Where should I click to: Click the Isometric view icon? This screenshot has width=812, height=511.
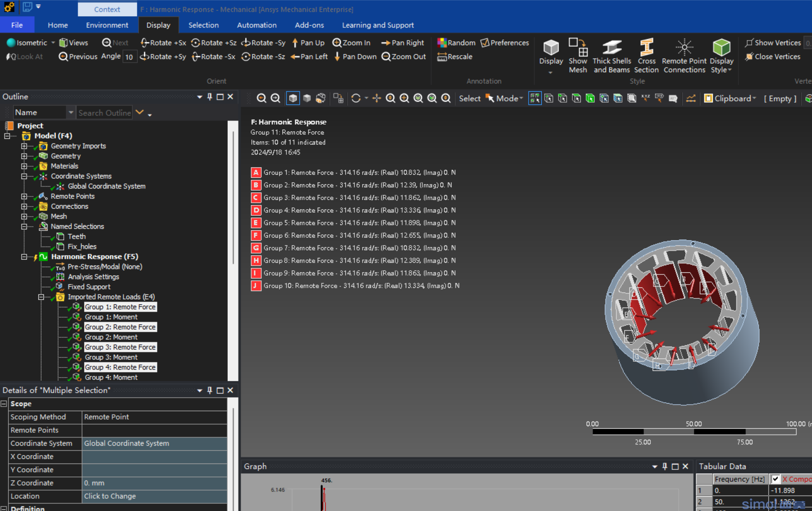click(11, 43)
